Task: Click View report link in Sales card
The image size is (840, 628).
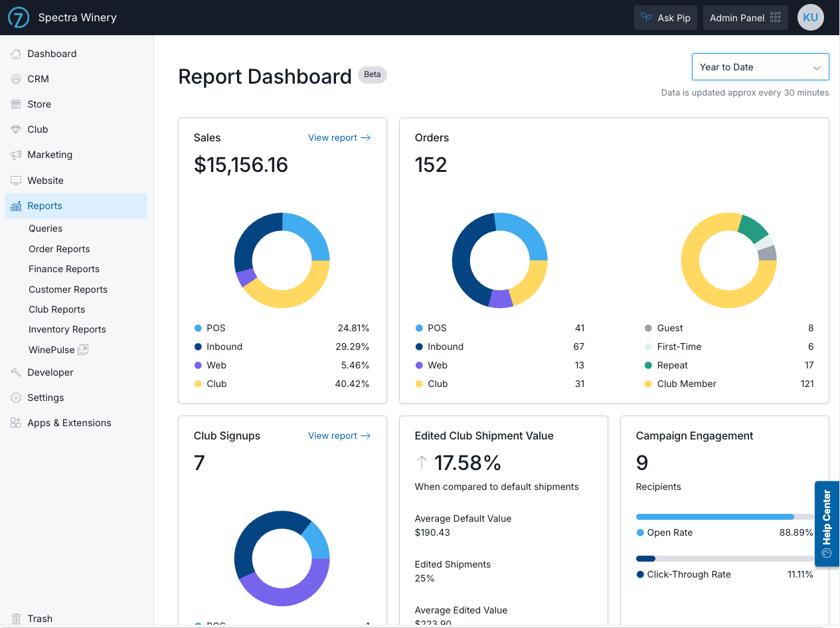Action: point(339,138)
